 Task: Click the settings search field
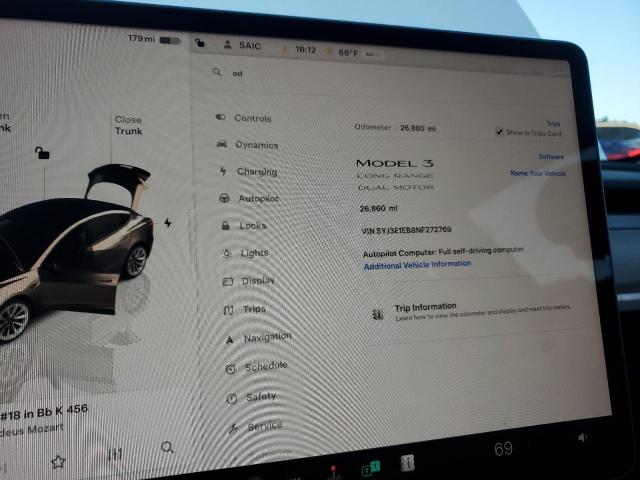(380, 74)
